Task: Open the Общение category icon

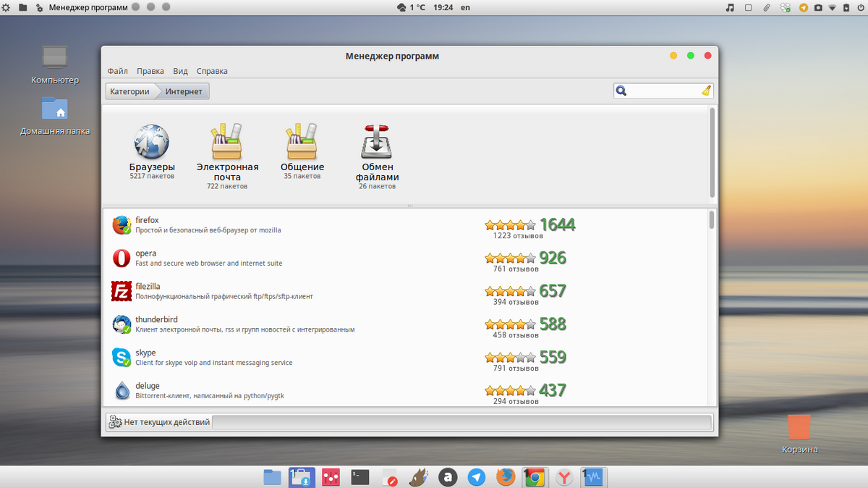Action: click(x=302, y=141)
